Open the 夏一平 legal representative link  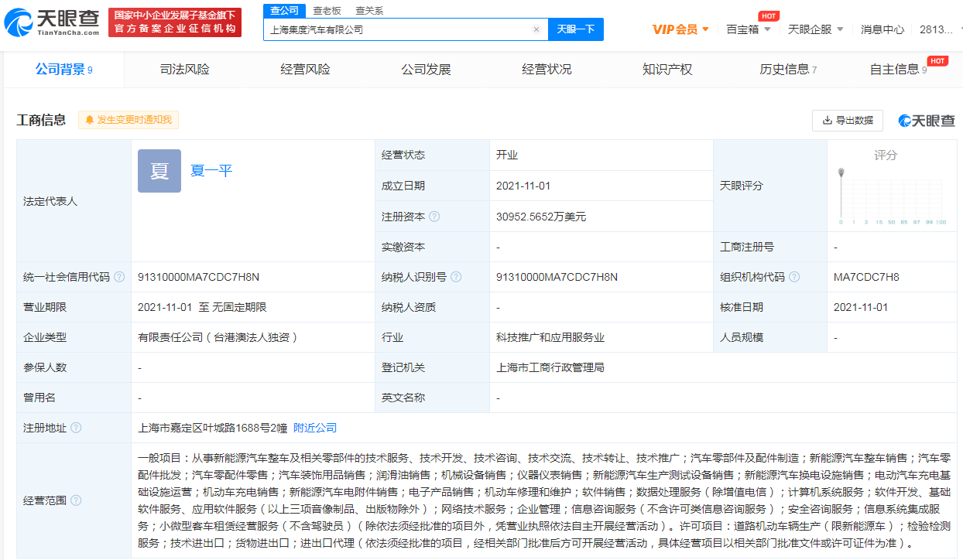coord(211,171)
